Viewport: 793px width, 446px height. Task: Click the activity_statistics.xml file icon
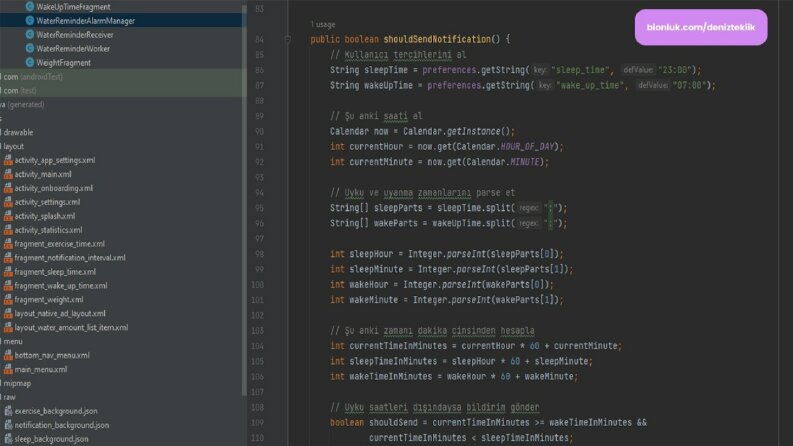[8, 230]
